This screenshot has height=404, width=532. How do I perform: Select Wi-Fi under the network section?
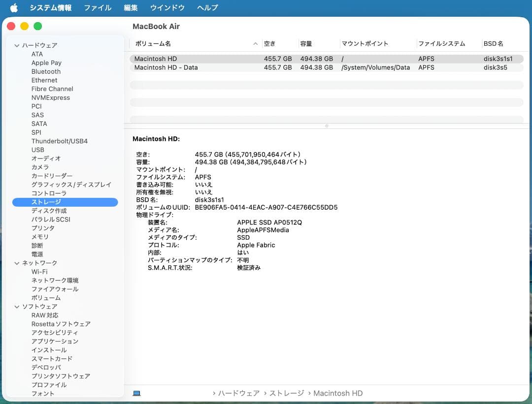pyautogui.click(x=39, y=272)
